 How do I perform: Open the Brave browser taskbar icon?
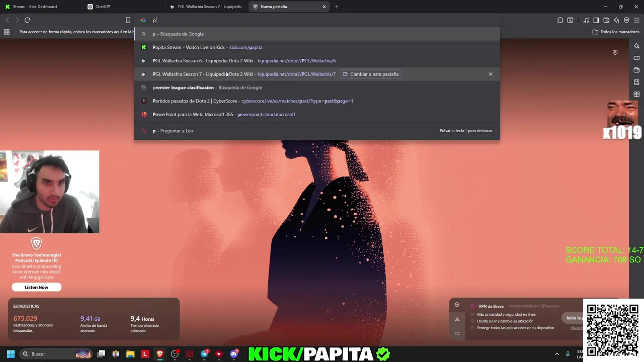(160, 354)
